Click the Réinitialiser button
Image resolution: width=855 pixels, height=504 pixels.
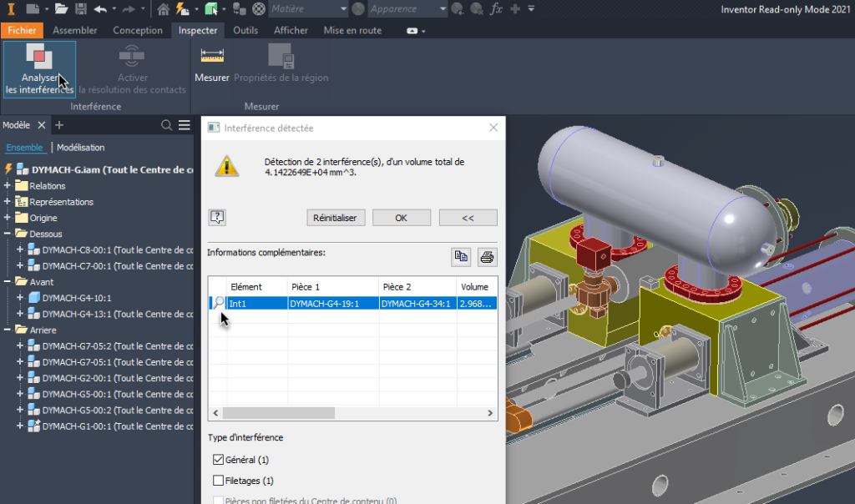tap(335, 216)
